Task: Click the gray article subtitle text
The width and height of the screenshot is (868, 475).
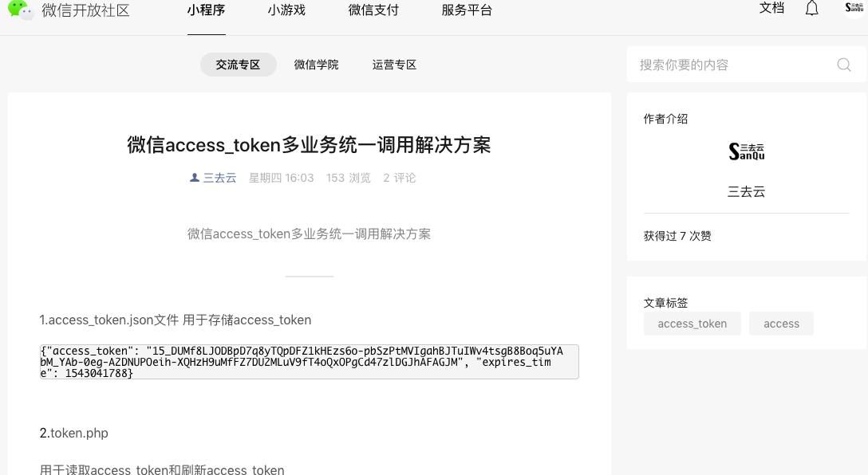Action: coord(309,234)
